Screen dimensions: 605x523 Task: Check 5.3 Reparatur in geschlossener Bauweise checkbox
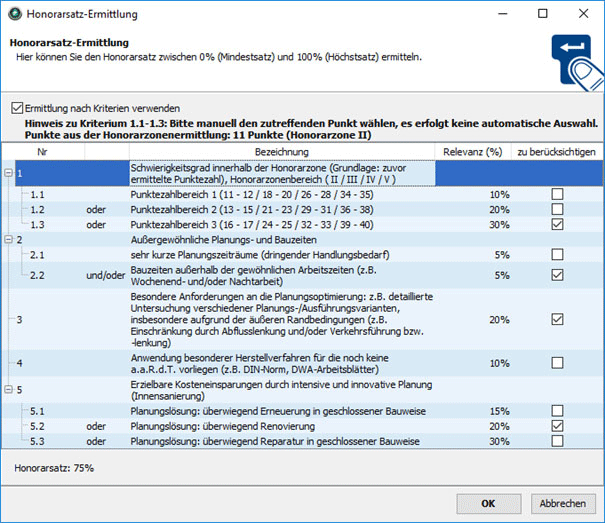(x=557, y=441)
